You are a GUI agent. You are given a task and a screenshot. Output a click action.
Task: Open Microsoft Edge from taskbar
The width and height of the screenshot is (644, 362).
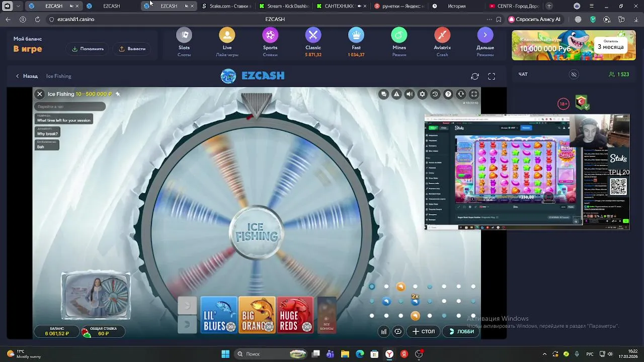click(360, 354)
